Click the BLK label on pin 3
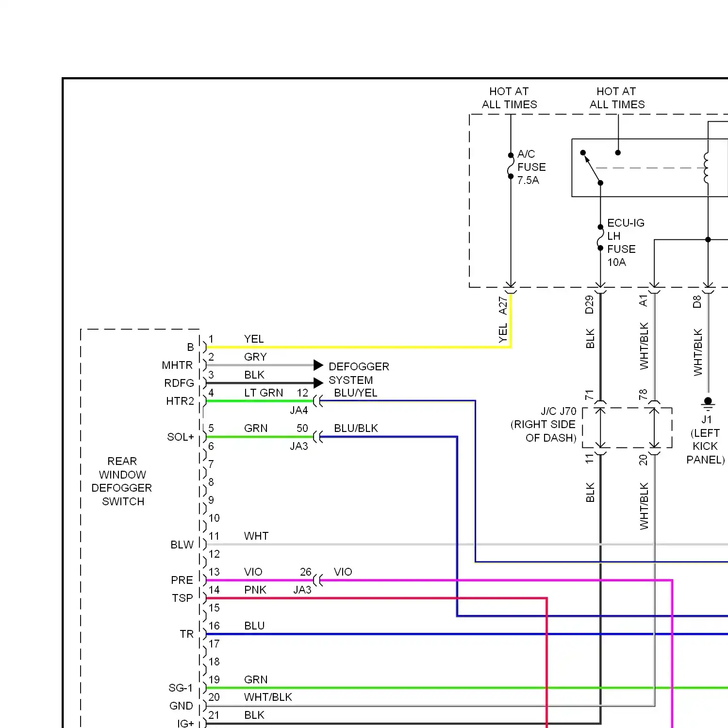The width and height of the screenshot is (728, 728). pyautogui.click(x=254, y=375)
